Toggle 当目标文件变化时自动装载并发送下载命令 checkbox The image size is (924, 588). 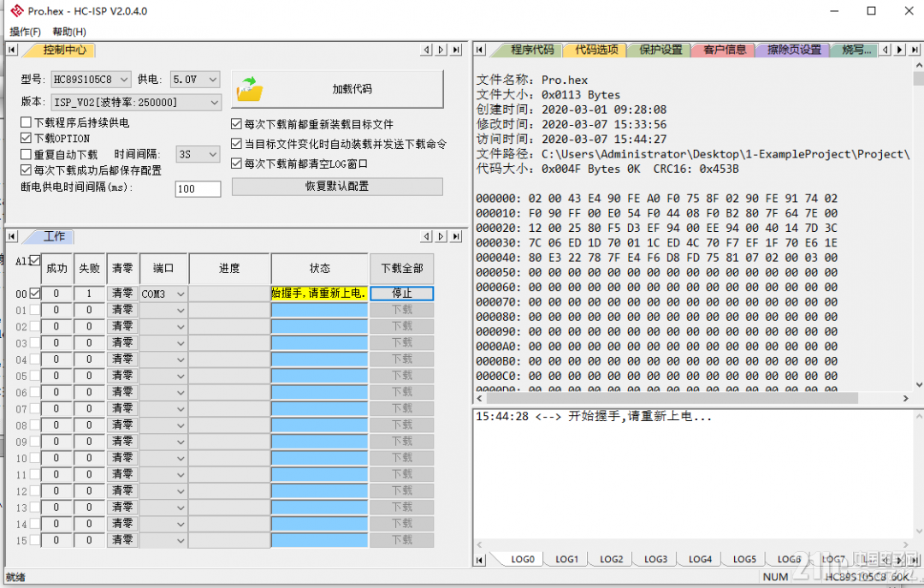(x=236, y=143)
